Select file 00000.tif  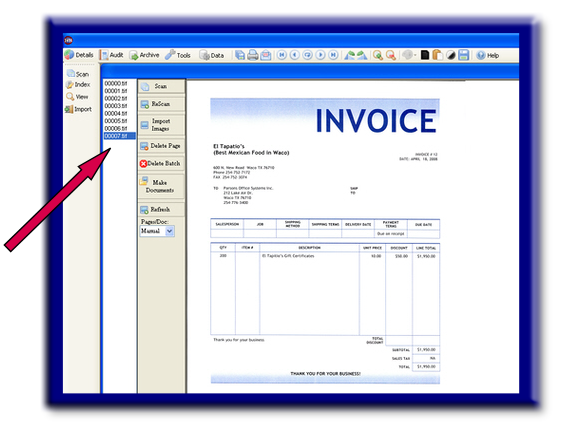(116, 83)
